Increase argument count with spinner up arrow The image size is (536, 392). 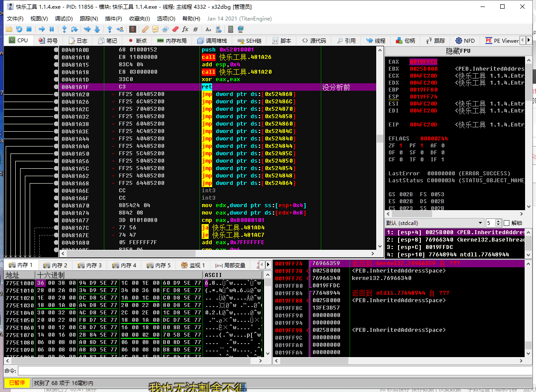pos(499,221)
